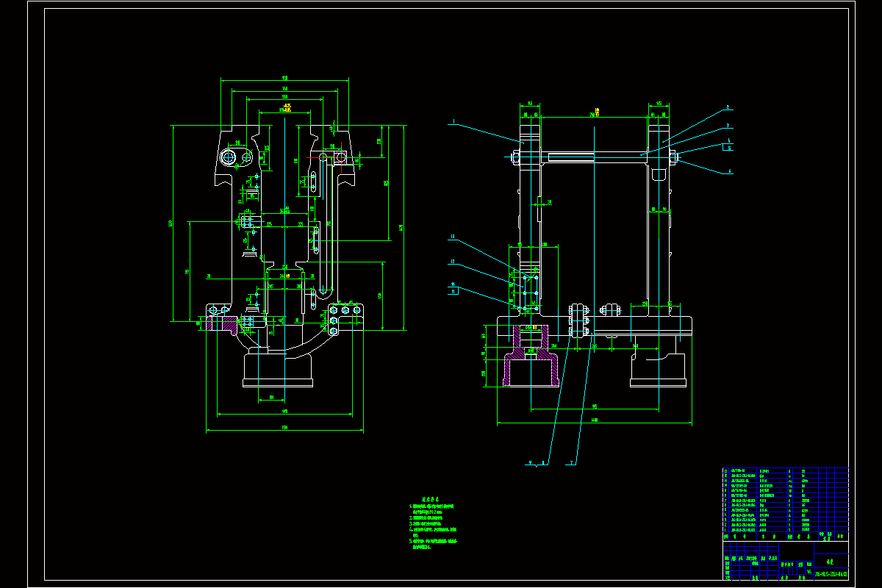Image resolution: width=882 pixels, height=588 pixels.
Task: Select row 7 of the parts list table
Action: (x=786, y=501)
